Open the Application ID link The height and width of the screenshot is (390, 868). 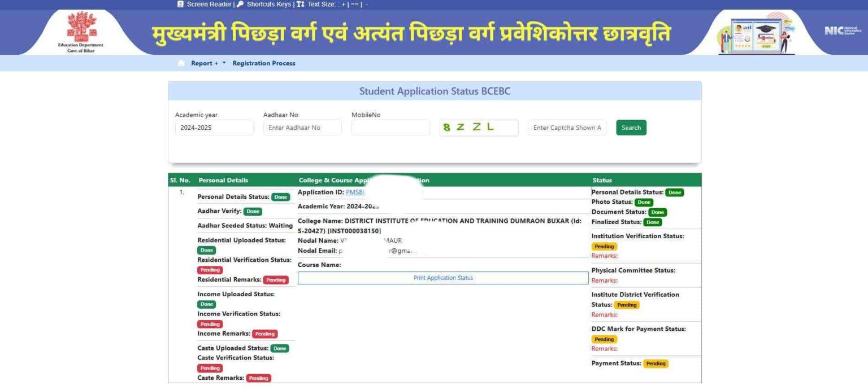(355, 192)
